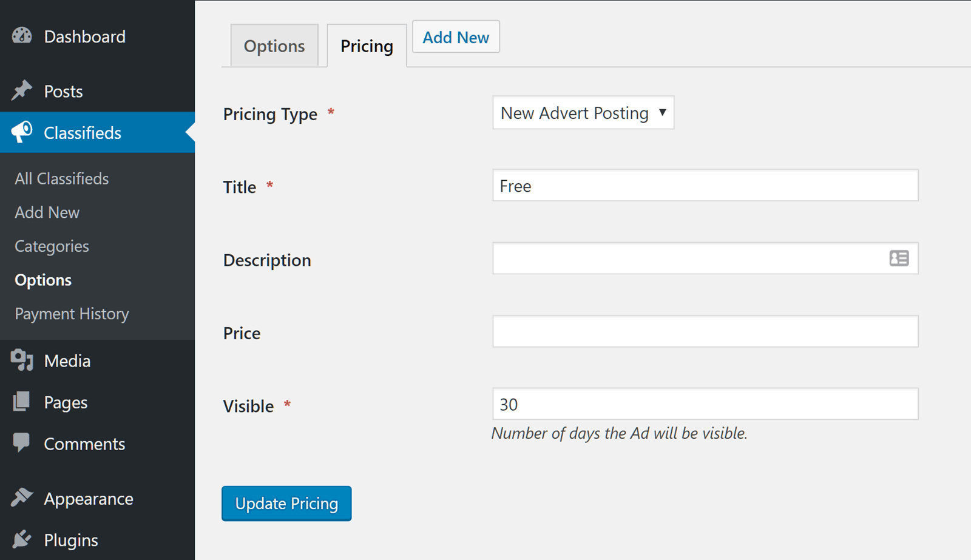
Task: Open the Pricing Type dropdown
Action: pos(583,113)
